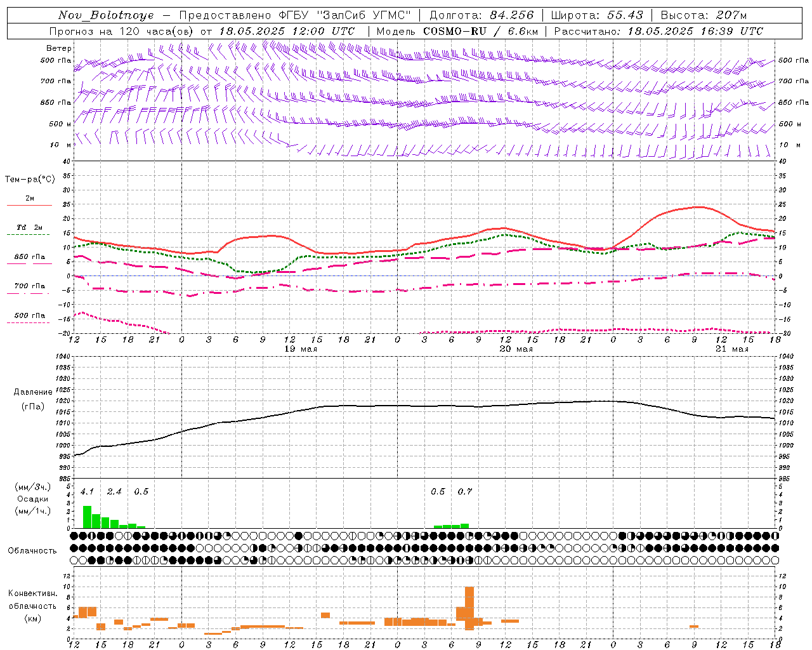Click the 0.5 total next to 2.4

[141, 492]
